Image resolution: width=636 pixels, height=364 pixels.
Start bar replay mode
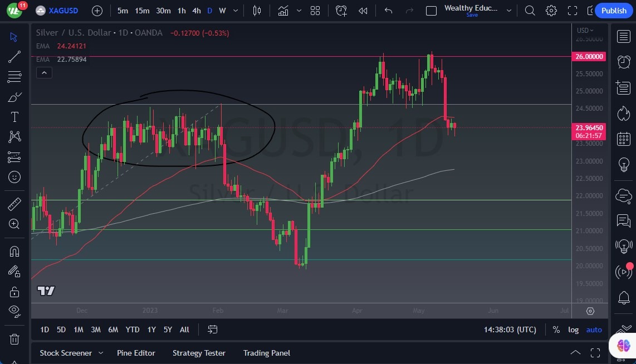(363, 11)
